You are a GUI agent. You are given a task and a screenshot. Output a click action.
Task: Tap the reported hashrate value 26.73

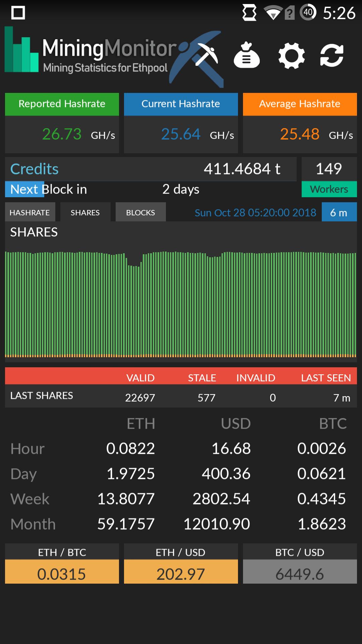point(62,134)
